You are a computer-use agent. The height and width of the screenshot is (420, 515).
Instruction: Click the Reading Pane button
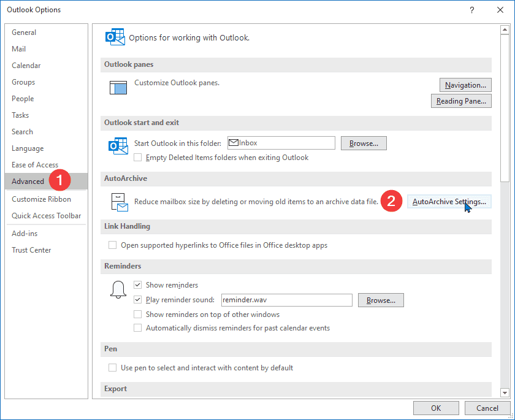(461, 101)
